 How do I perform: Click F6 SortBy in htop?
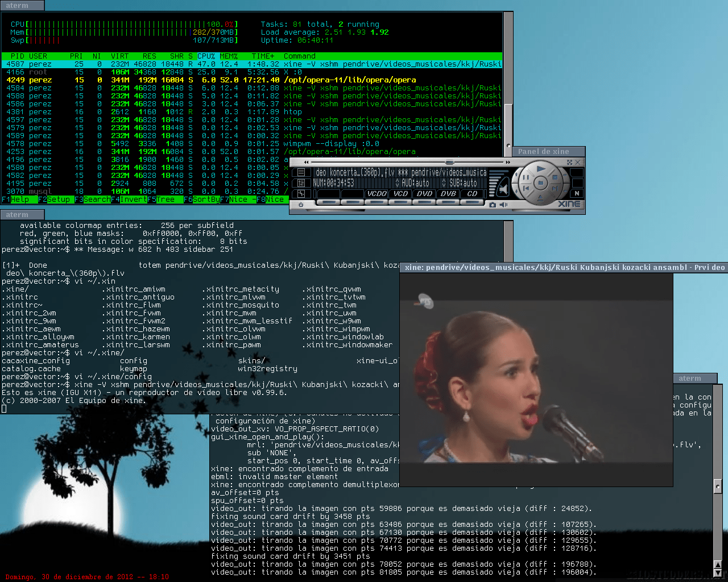click(x=202, y=199)
